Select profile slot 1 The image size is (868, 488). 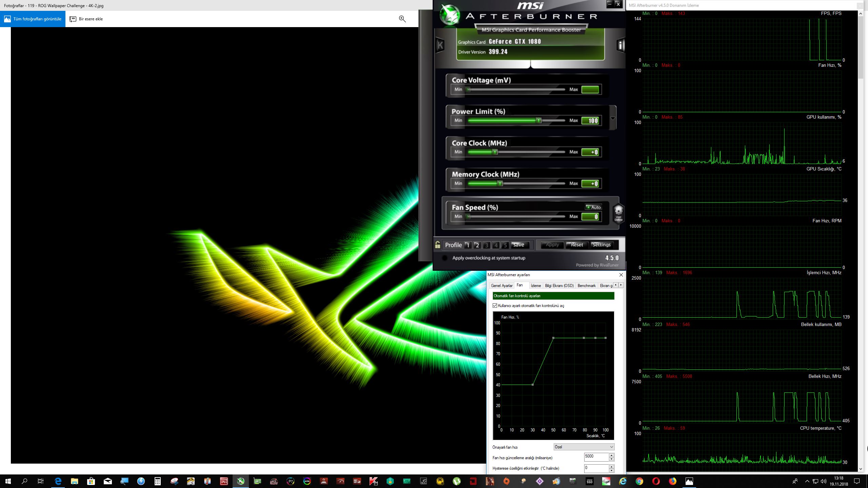click(x=468, y=245)
